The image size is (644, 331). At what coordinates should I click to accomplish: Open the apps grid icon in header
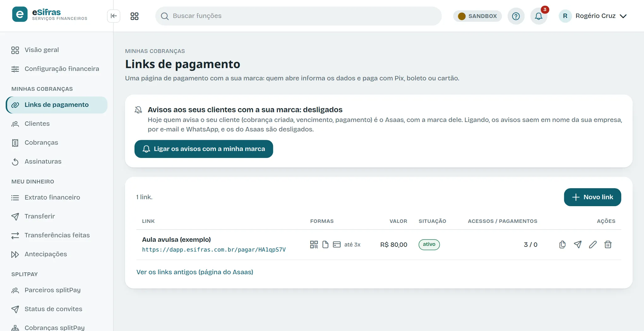tap(134, 16)
